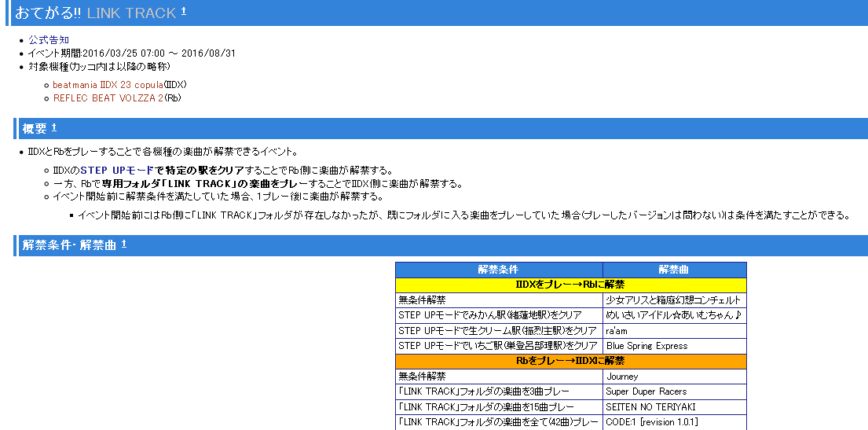This screenshot has width=868, height=430.
Task: Click anchor icon beside おてがる!! LINK TRACK heading
Action: (184, 12)
